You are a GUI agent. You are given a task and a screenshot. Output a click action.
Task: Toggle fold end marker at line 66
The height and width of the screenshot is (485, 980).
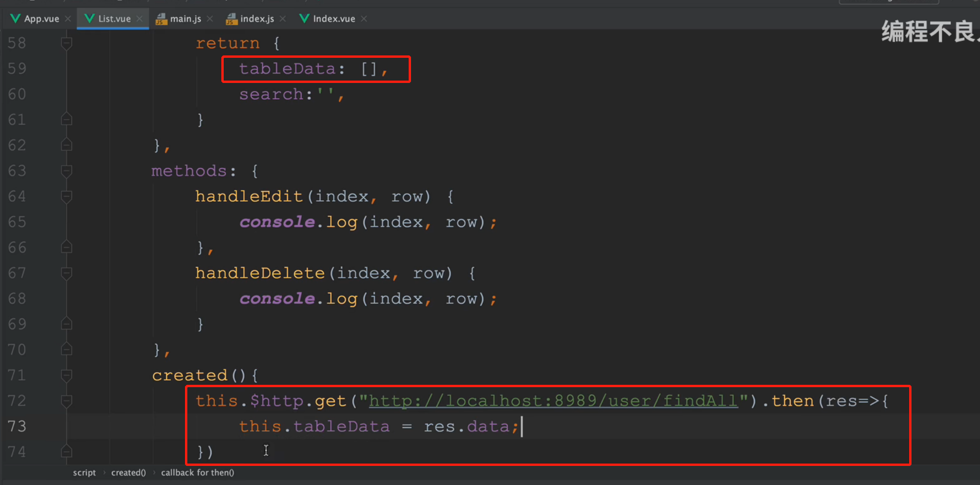pos(67,247)
